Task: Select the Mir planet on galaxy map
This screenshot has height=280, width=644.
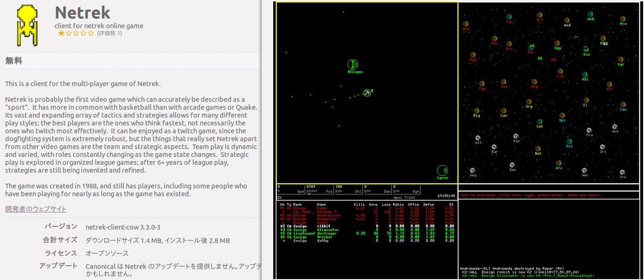Action: [x=609, y=85]
